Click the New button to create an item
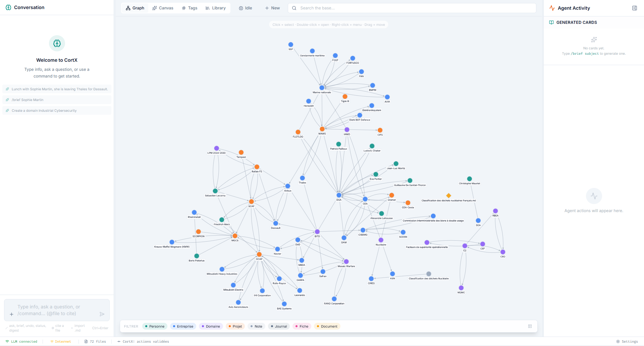 (272, 8)
